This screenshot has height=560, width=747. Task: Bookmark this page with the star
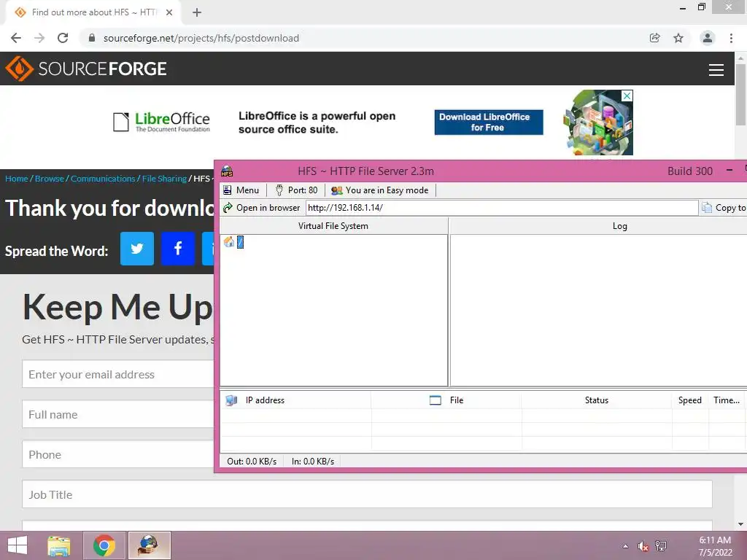(x=678, y=38)
